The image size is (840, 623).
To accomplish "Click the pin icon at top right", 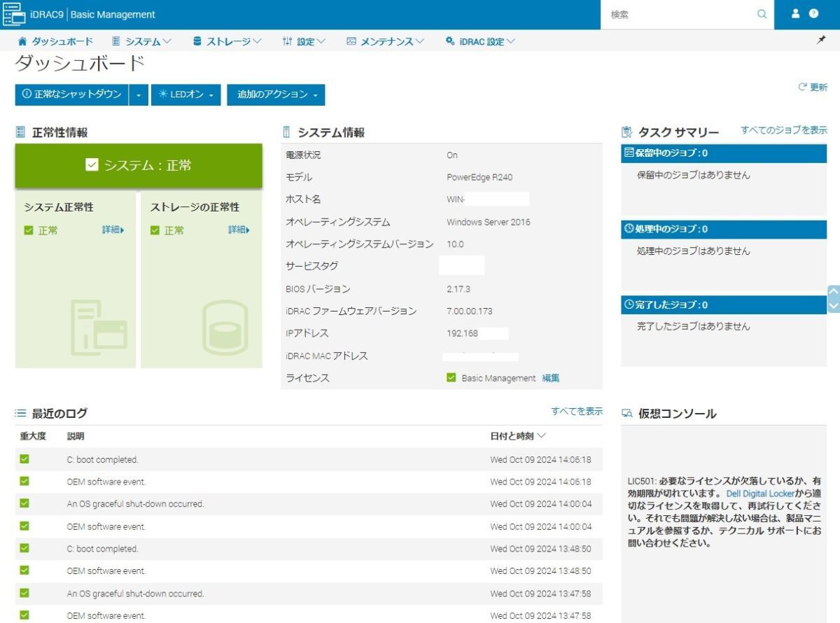I will 821,41.
